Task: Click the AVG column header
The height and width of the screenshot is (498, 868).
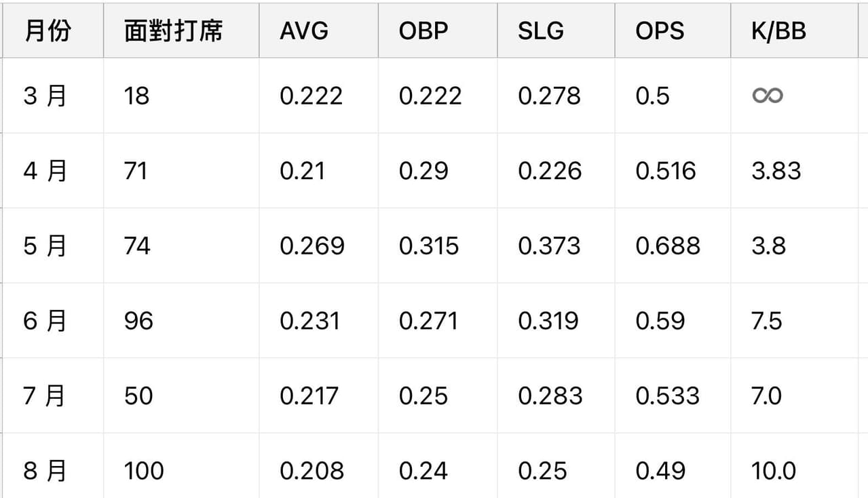Action: (x=318, y=31)
